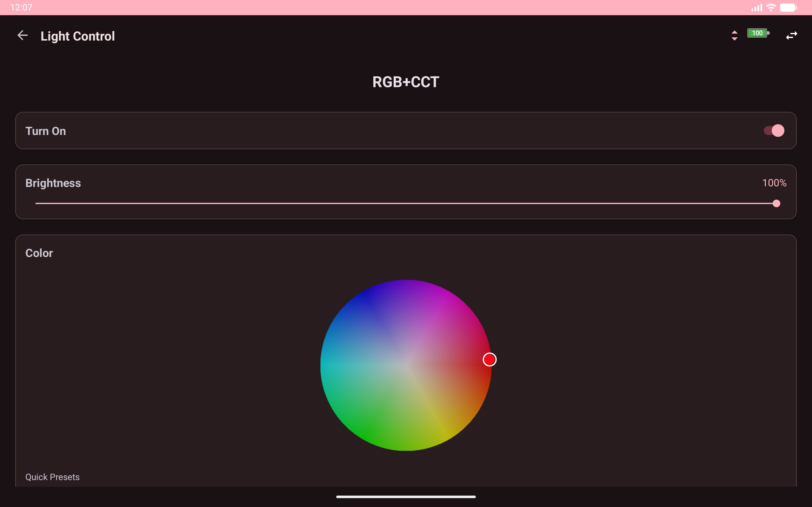The image size is (812, 507).
Task: Click the middle of the Brightness track
Action: click(x=406, y=203)
